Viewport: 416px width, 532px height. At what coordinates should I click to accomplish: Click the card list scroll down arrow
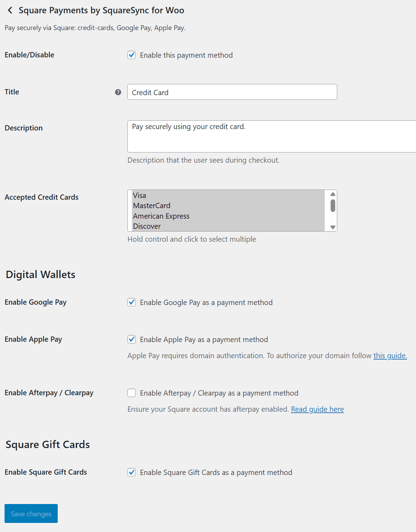pyautogui.click(x=333, y=227)
